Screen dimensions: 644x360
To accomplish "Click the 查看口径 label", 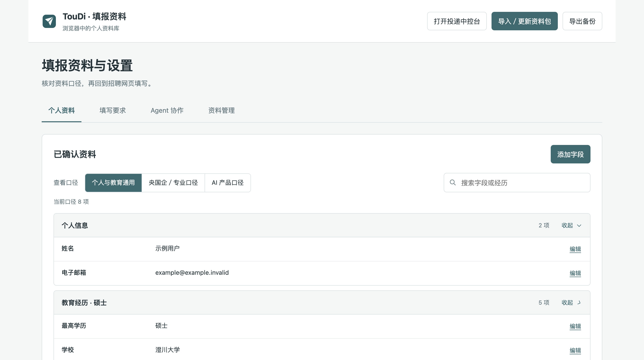I will pyautogui.click(x=66, y=183).
